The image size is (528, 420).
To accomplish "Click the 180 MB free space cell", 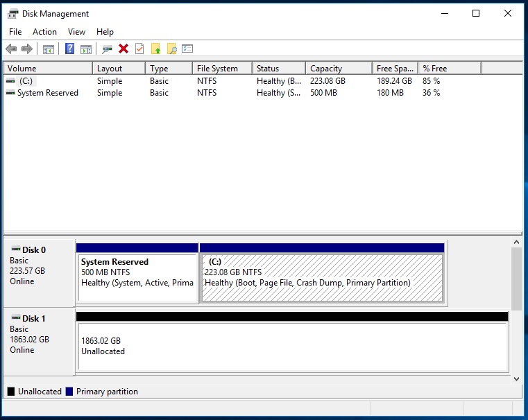I will (390, 93).
